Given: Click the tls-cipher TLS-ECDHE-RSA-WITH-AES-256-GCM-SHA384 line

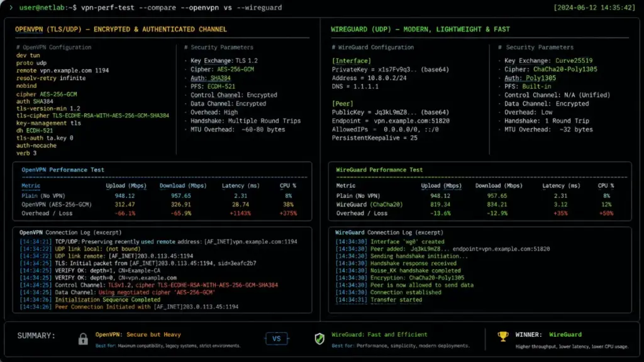Looking at the screenshot, I should click(93, 116).
